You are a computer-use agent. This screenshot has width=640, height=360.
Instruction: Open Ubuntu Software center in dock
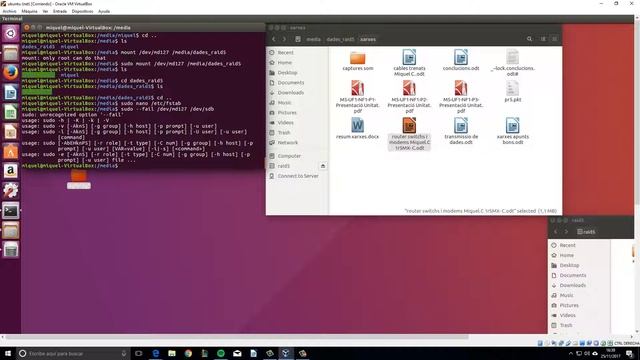click(x=11, y=151)
